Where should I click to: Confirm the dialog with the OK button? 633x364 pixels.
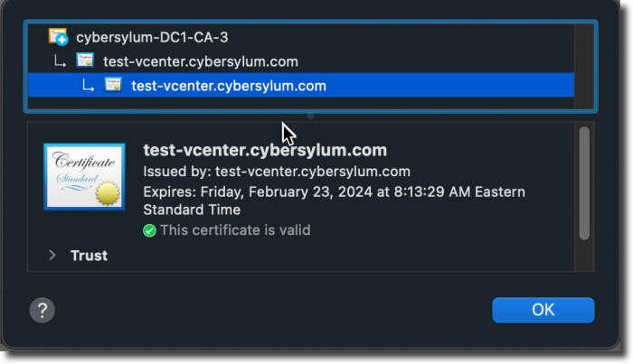click(543, 310)
